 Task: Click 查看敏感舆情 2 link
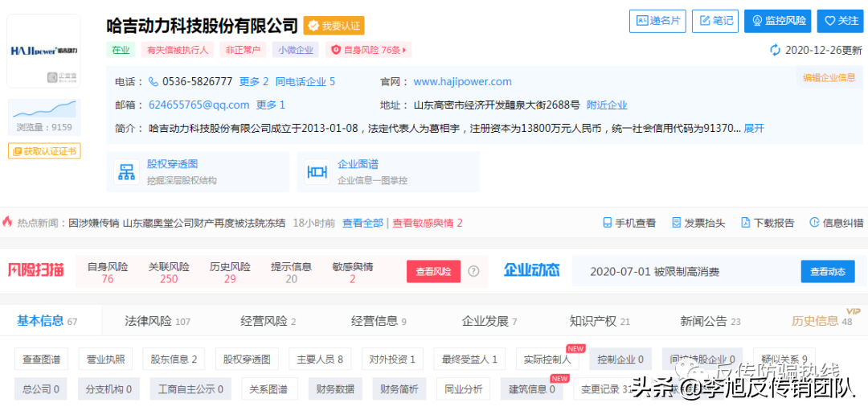pyautogui.click(x=428, y=224)
